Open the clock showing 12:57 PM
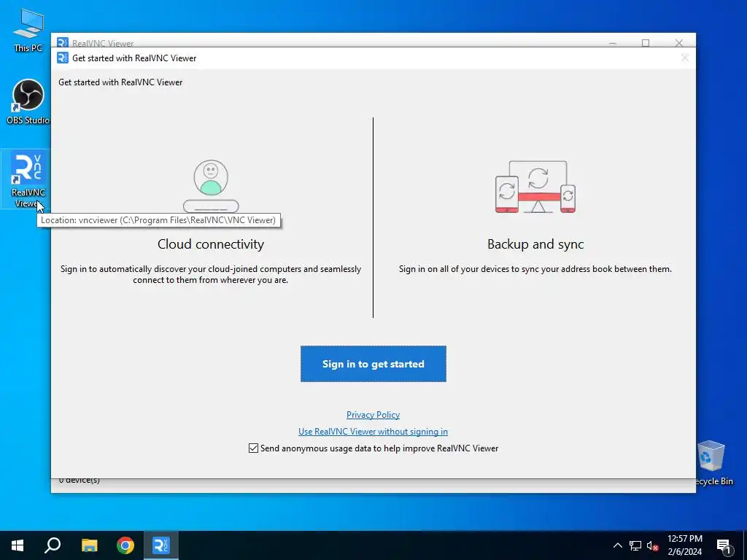The height and width of the screenshot is (560, 747). [684, 545]
